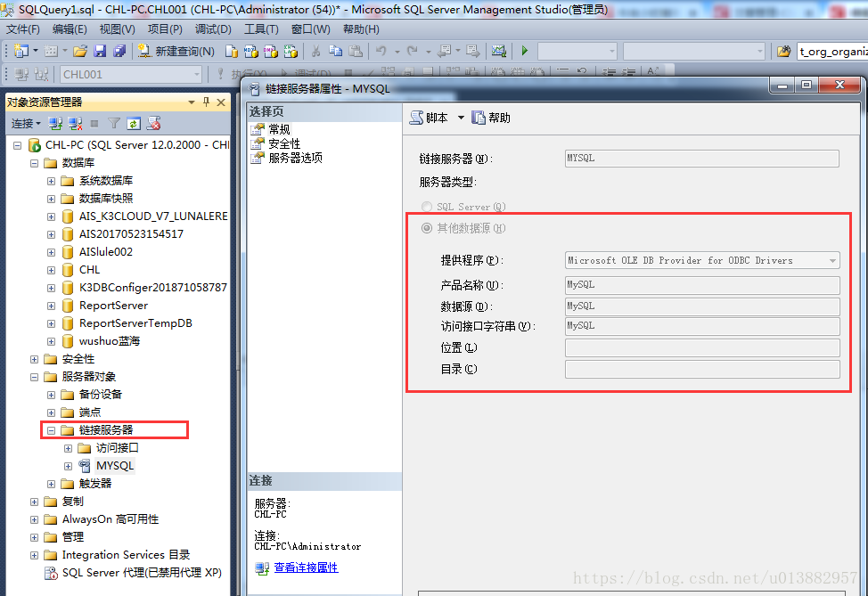
Task: Click the t_org_organiz search box in the toolbar
Action: point(832,52)
